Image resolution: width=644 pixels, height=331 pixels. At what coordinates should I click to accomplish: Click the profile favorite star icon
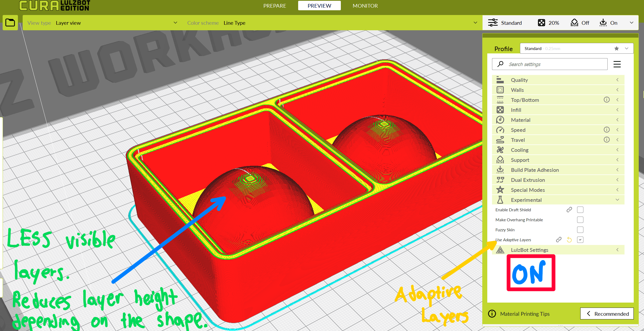point(616,48)
